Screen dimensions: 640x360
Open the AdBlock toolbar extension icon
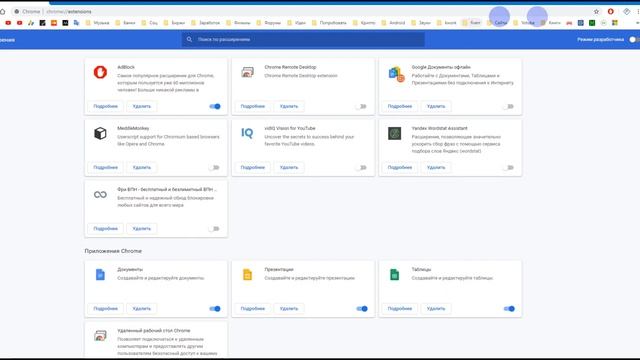(611, 12)
